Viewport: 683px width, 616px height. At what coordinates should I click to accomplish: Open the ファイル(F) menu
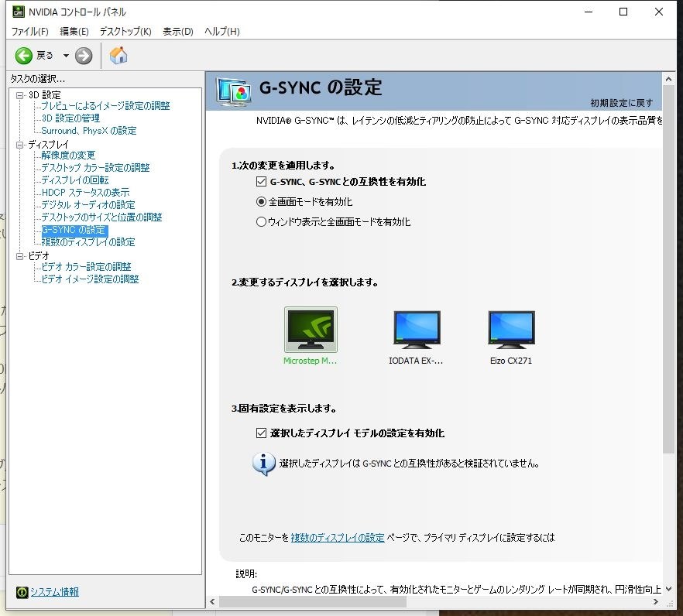[29, 32]
